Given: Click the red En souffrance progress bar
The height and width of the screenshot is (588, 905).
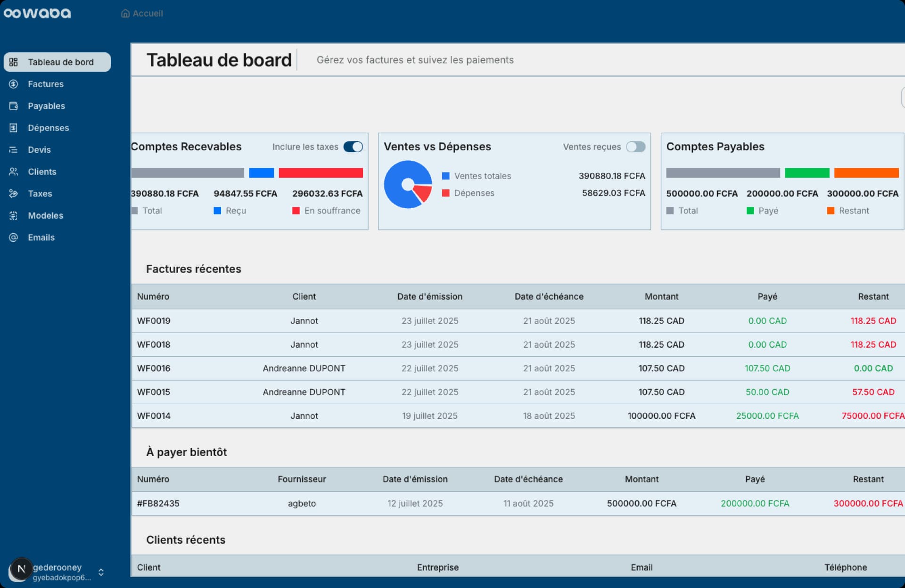Looking at the screenshot, I should [x=321, y=172].
